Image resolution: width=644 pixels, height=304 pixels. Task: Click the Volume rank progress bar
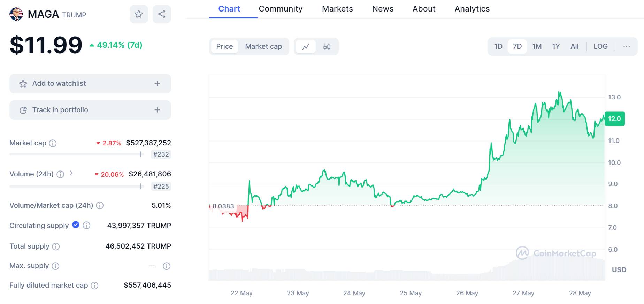tap(77, 186)
